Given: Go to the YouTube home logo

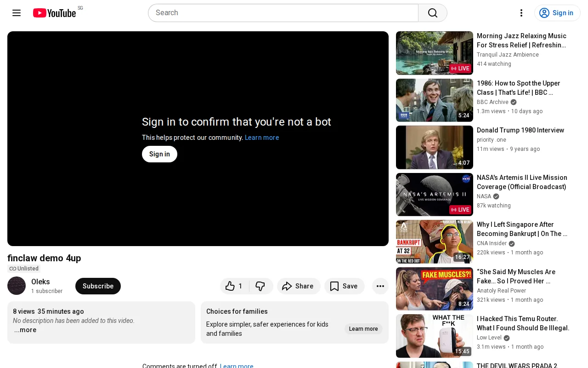Looking at the screenshot, I should (x=54, y=13).
